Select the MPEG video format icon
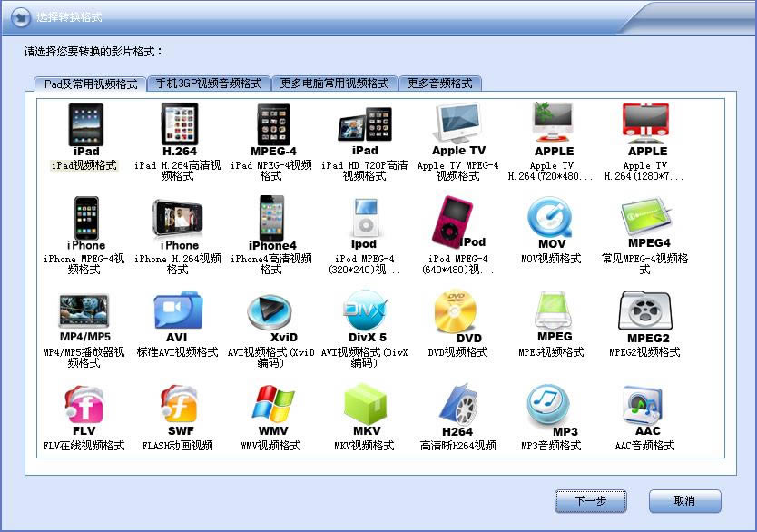 (x=554, y=316)
